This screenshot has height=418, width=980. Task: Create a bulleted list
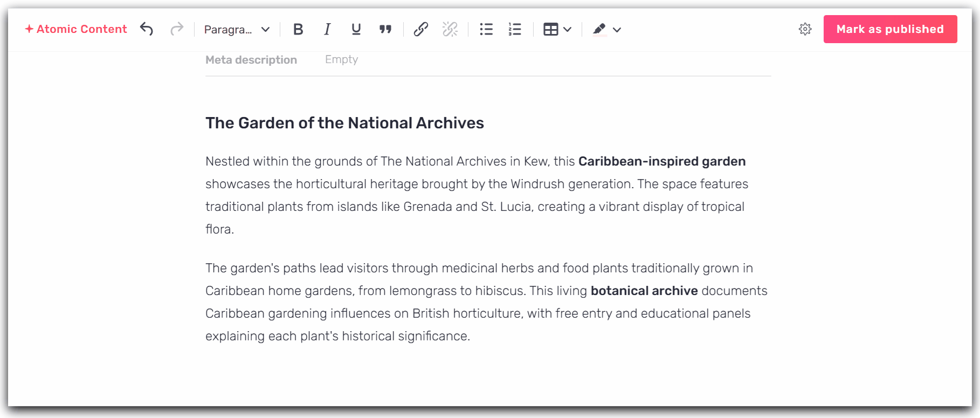[x=486, y=29]
